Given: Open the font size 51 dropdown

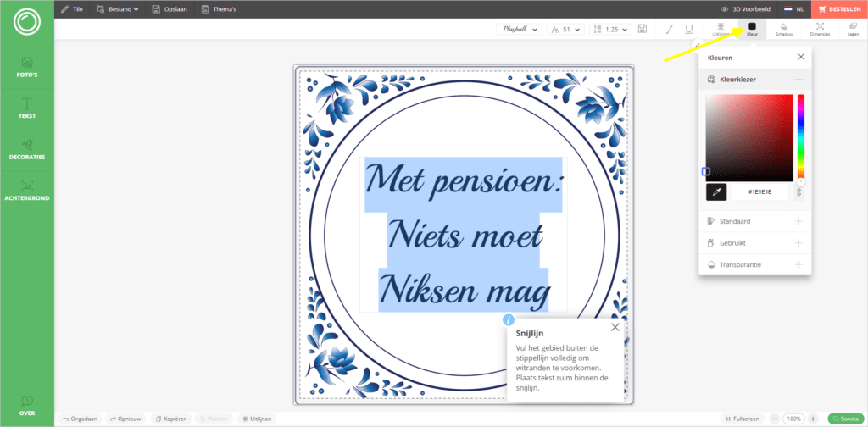Looking at the screenshot, I should 565,29.
